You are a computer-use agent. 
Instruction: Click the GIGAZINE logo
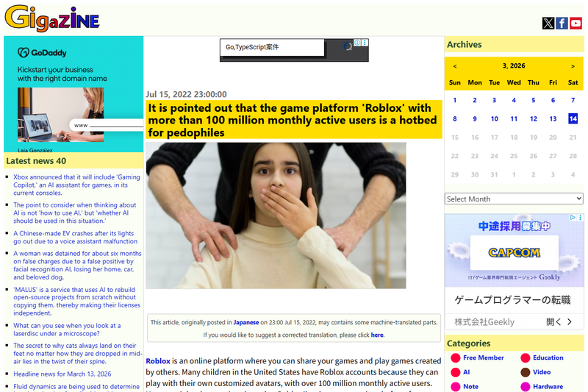51,18
